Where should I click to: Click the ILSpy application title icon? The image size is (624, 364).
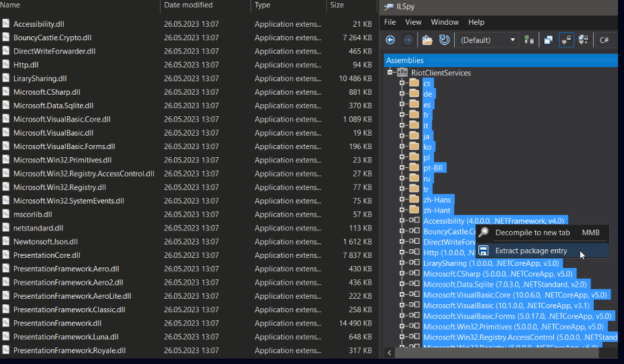coord(389,6)
